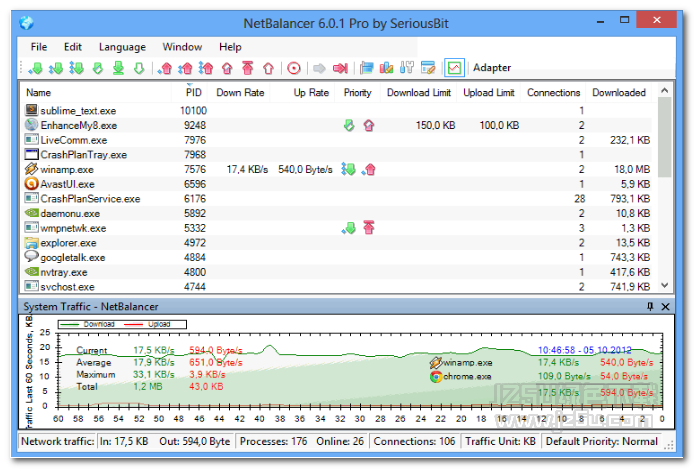Click the wrench and screwdriver toolbar icon
Viewport: 694px width, 469px height.
point(407,68)
